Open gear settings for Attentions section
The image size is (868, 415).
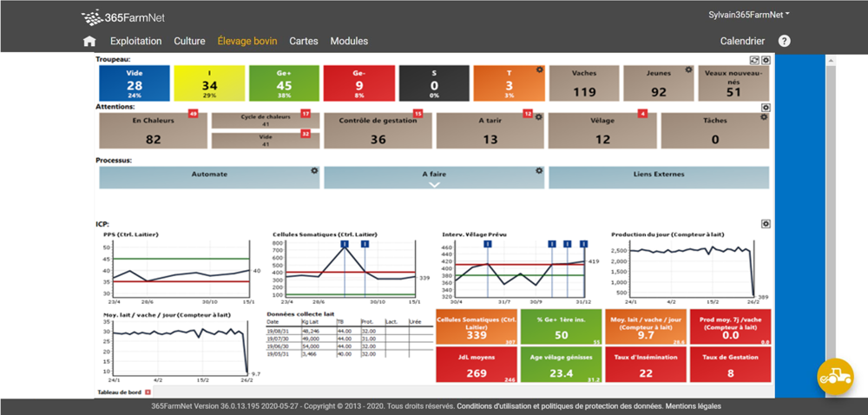pos(766,108)
